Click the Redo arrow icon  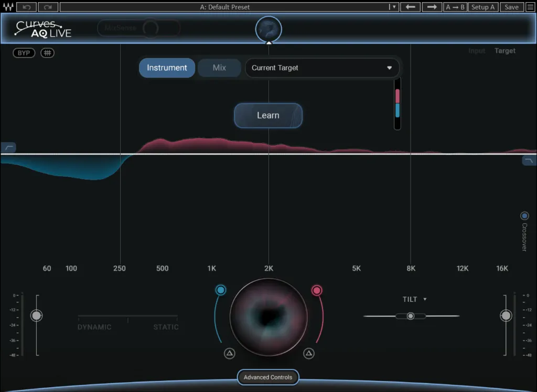click(x=47, y=7)
